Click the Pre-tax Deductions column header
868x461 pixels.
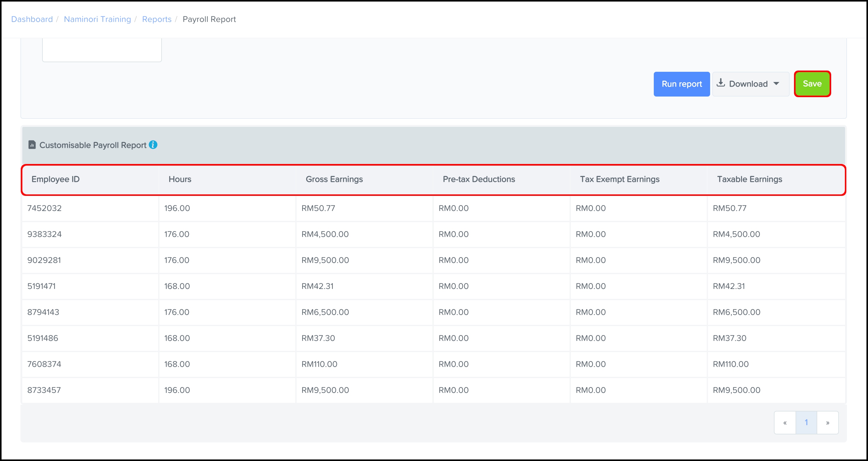479,179
